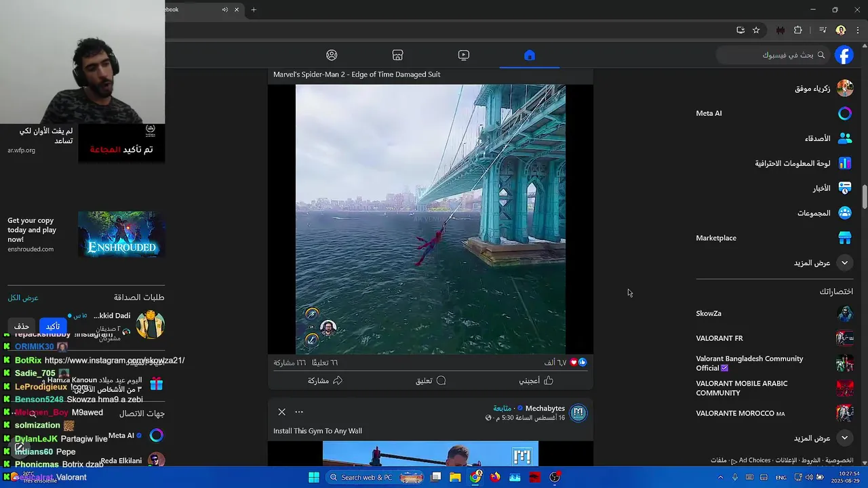Open Meta AI from the right sidebar
This screenshot has height=488, width=868.
coord(774,113)
